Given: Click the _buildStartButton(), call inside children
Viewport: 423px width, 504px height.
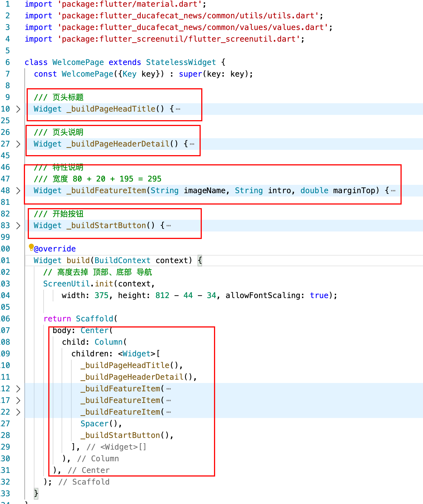Looking at the screenshot, I should click(x=127, y=435).
